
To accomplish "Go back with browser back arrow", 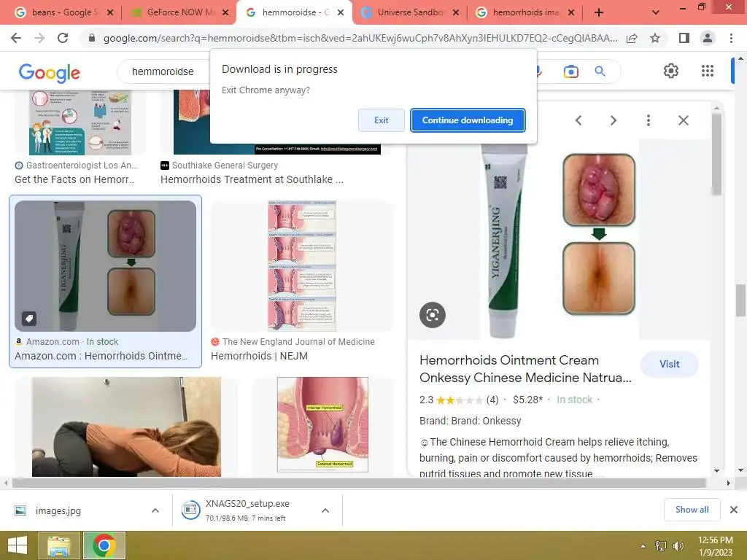I will click(x=16, y=38).
